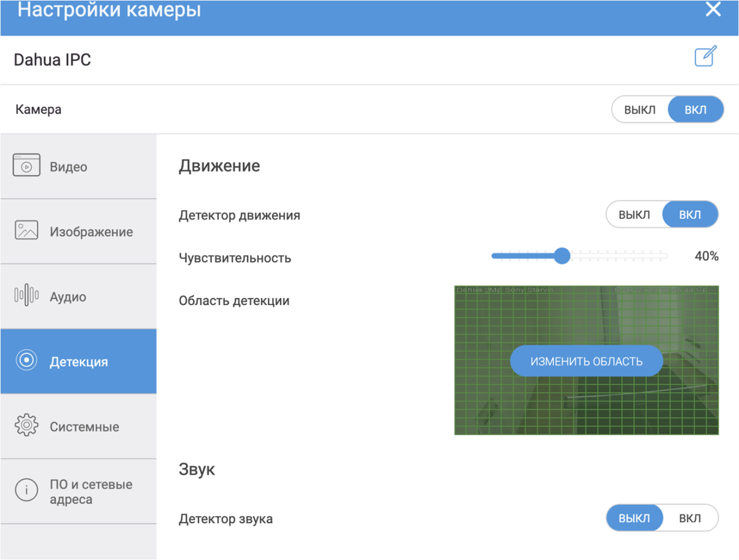Screen dimensions: 739x560
Task: Open the Аудио tab
Action: [78, 297]
